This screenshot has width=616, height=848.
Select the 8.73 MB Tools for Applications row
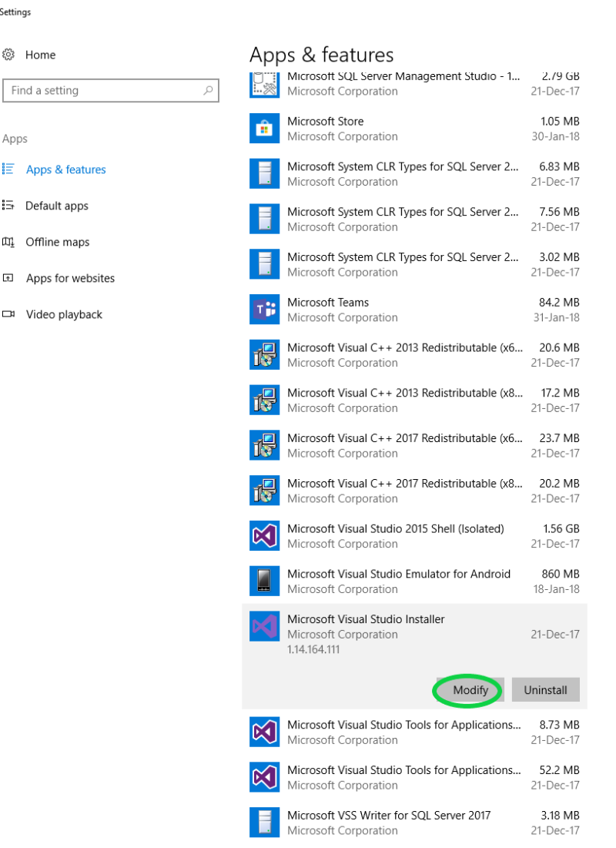(414, 732)
